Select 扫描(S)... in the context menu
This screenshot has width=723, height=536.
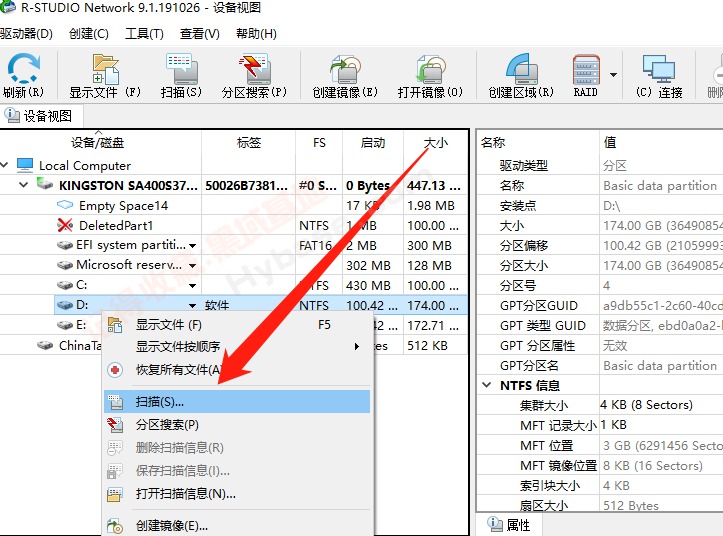click(160, 401)
